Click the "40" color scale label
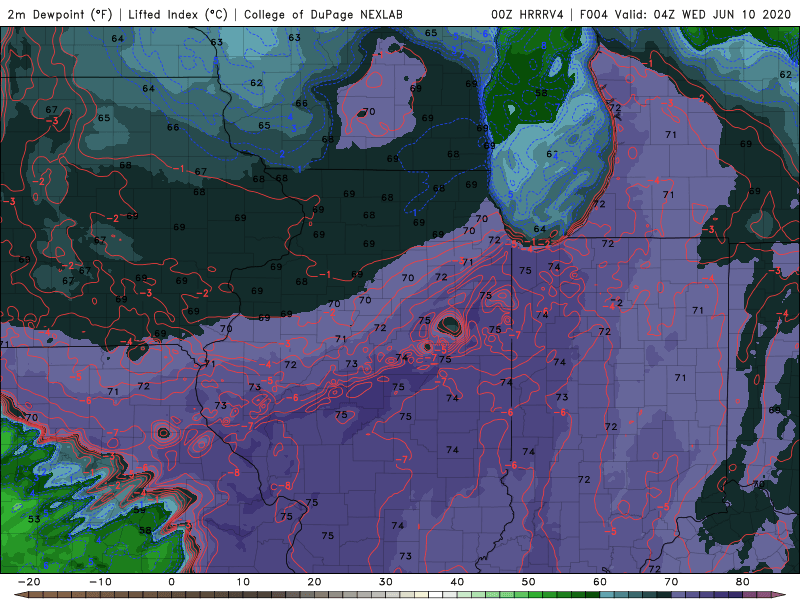The height and width of the screenshot is (600, 800). [x=457, y=582]
